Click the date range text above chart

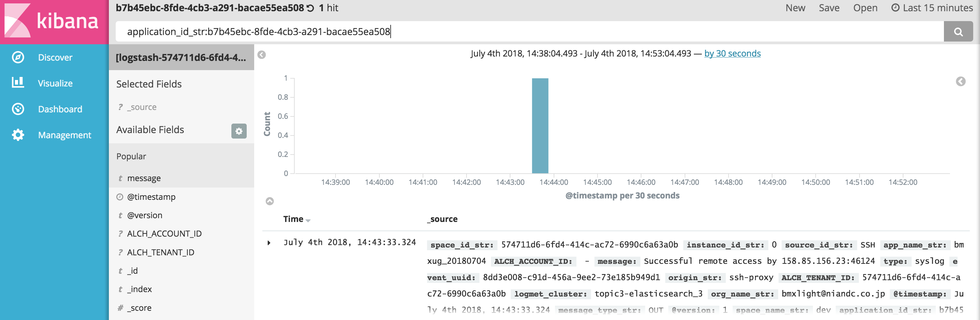pyautogui.click(x=581, y=53)
